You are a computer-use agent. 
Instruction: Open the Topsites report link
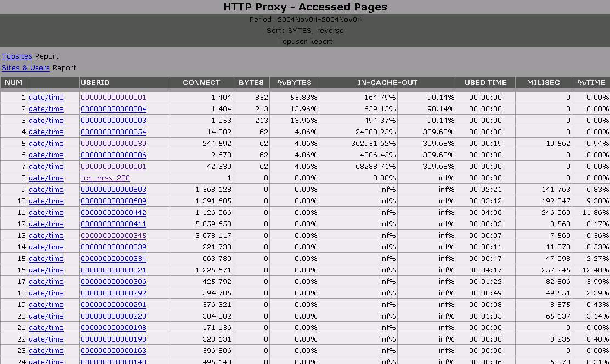click(x=16, y=56)
